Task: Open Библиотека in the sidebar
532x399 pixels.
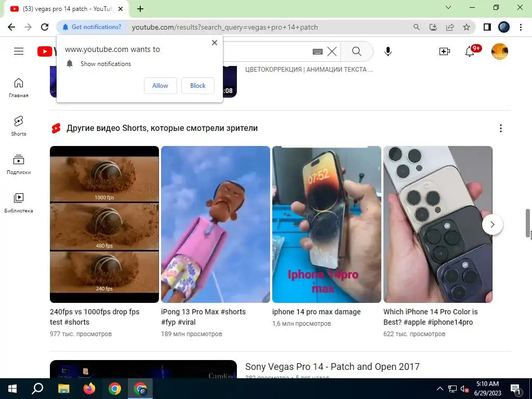Action: click(19, 203)
